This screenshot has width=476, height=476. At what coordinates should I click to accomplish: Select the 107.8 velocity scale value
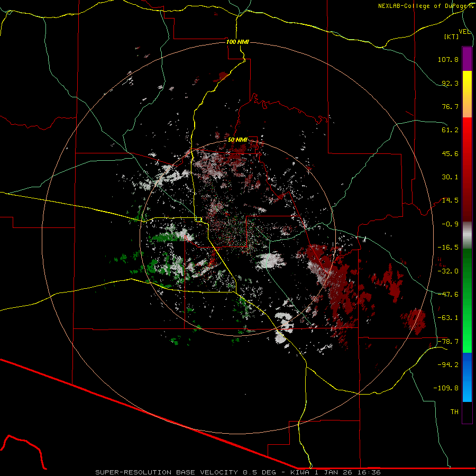[448, 59]
